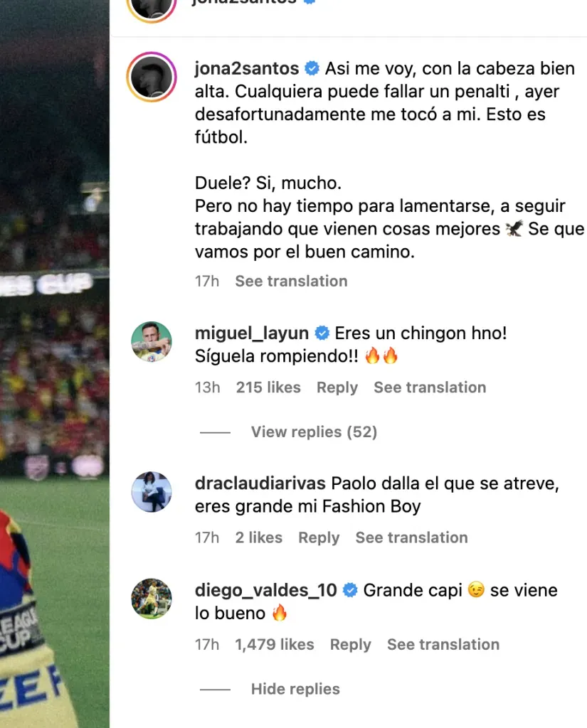Reply to diego_valdes_10's comment

point(351,644)
